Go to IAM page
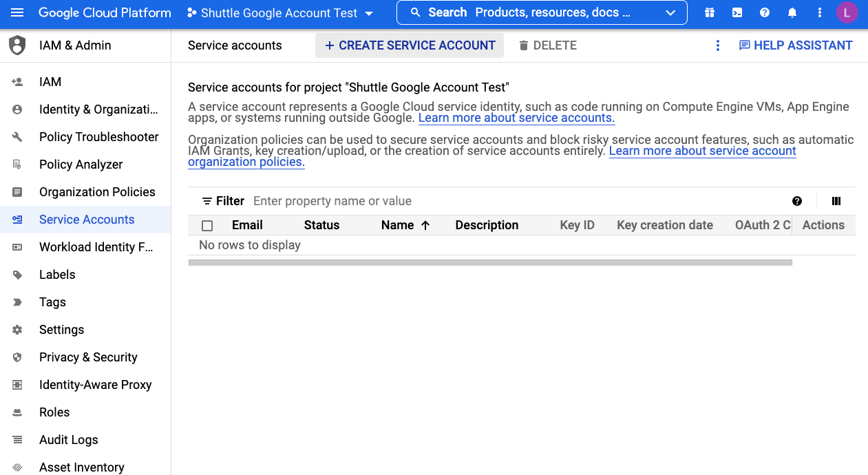Screen dimensions: 868x475 point(50,82)
